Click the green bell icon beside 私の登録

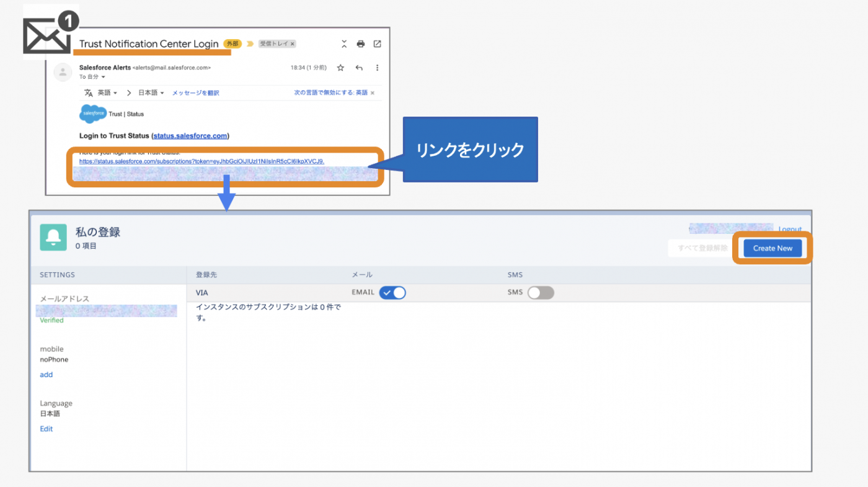coord(53,238)
